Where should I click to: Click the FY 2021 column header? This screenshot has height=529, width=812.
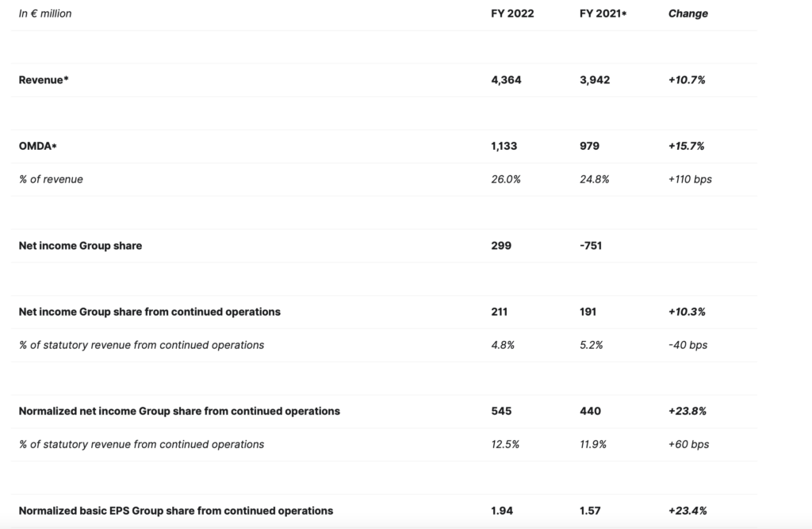tap(603, 13)
